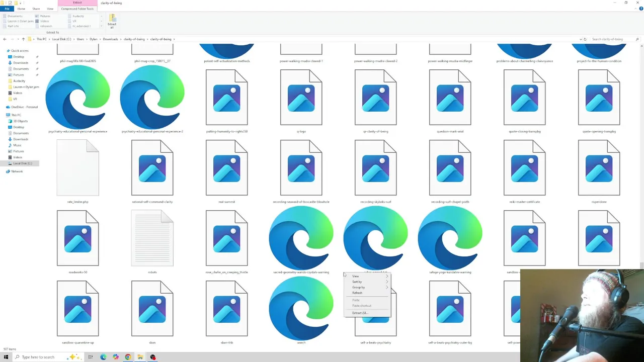The width and height of the screenshot is (644, 362).
Task: Click Local Disk (C:) in the breadcrumb
Action: click(x=61, y=39)
